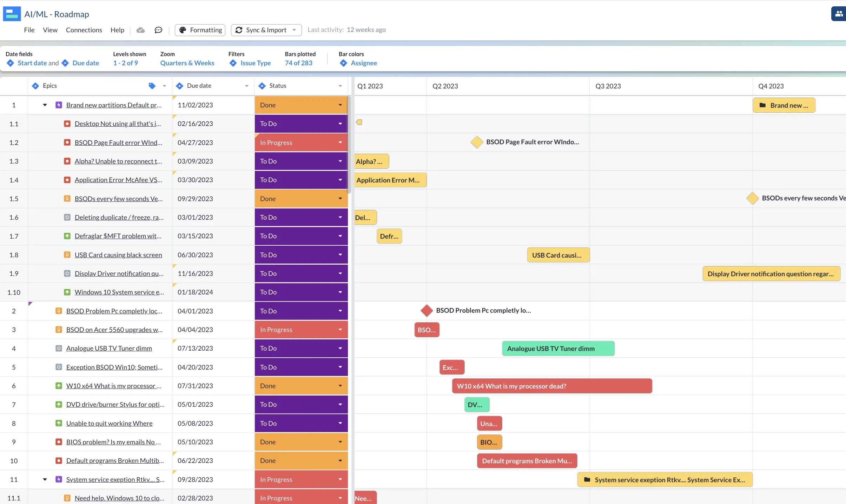This screenshot has height=504, width=846.
Task: Collapse the System service exeption epic row
Action: pos(45,479)
